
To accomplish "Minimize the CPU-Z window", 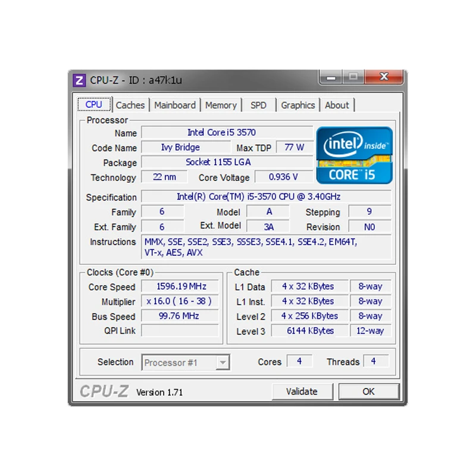I will click(331, 77).
